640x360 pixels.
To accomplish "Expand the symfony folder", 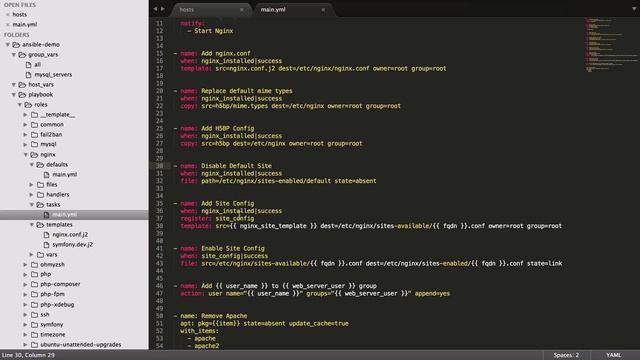I will pyautogui.click(x=26, y=324).
